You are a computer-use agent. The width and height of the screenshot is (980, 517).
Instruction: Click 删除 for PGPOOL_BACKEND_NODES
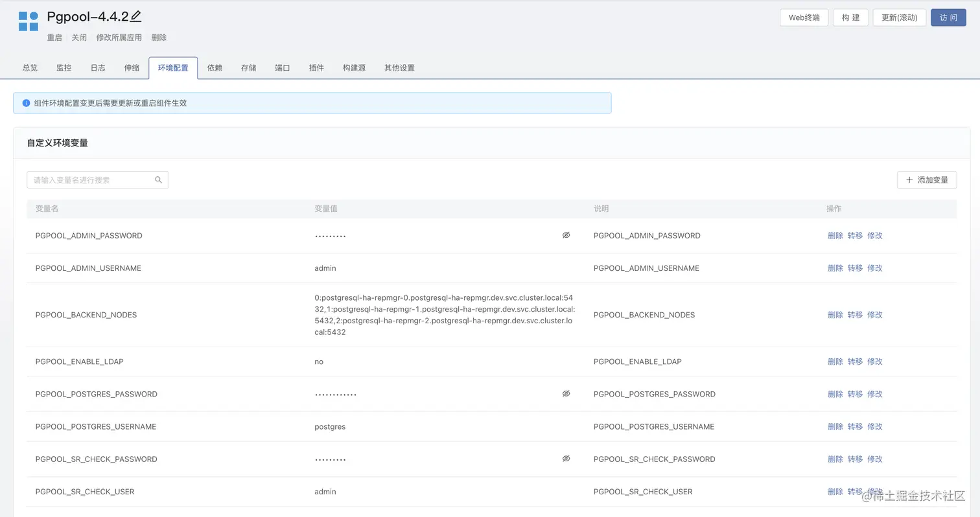(x=835, y=315)
